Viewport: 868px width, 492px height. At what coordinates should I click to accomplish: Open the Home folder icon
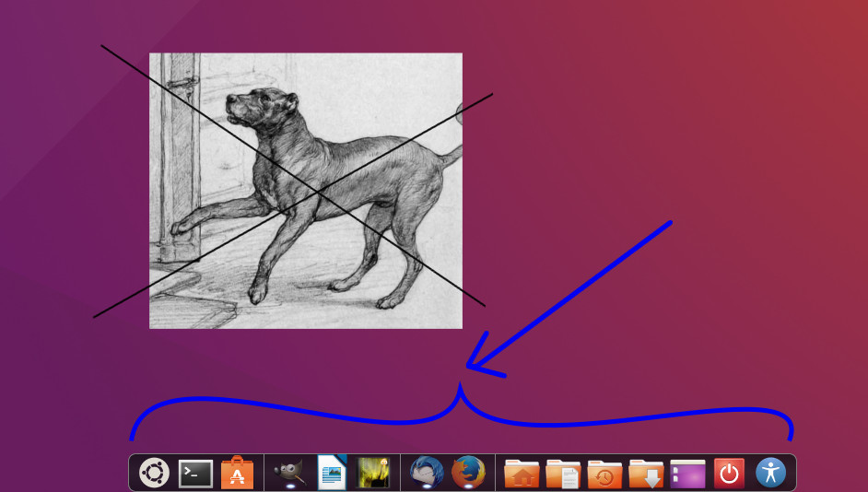522,474
